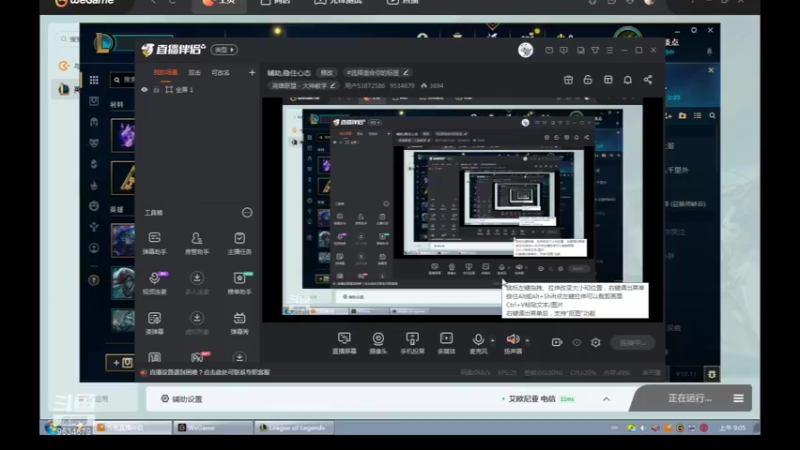
Task: Click the 麦克风 microphone icon
Action: [478, 339]
